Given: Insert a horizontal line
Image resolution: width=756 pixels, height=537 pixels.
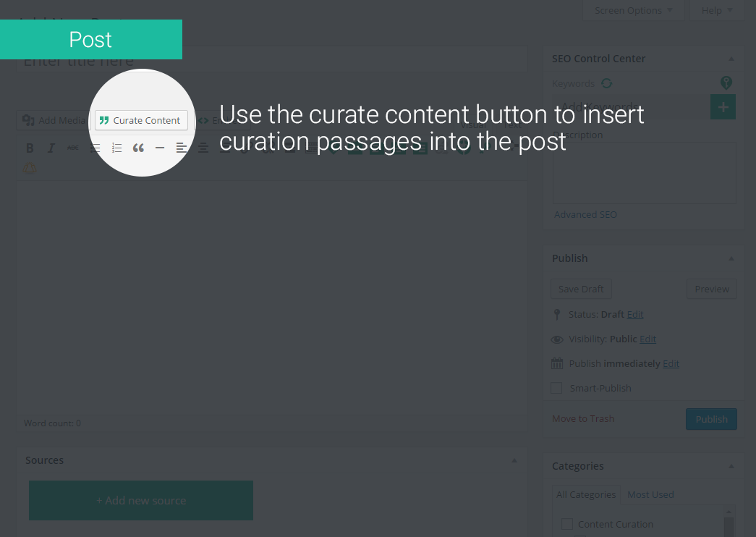Looking at the screenshot, I should (160, 148).
